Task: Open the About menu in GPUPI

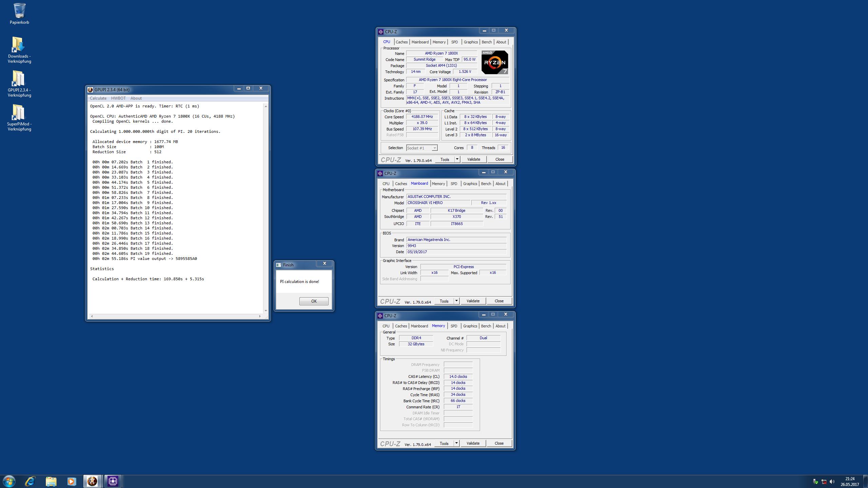Action: (136, 98)
